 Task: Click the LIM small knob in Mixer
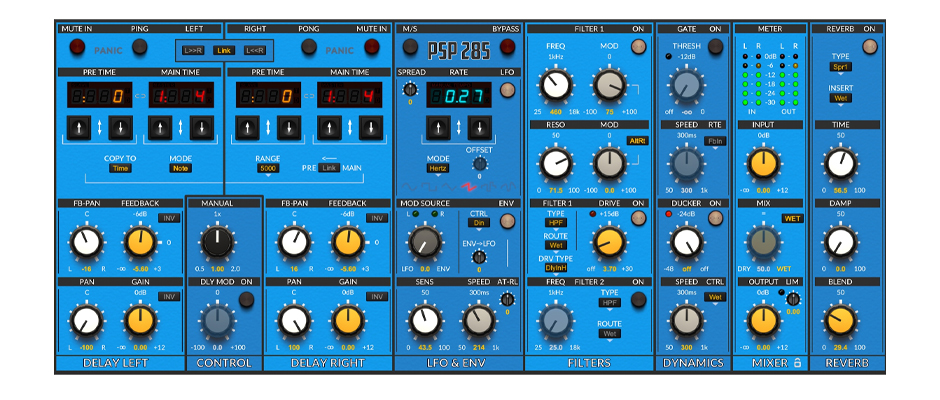coord(793,299)
